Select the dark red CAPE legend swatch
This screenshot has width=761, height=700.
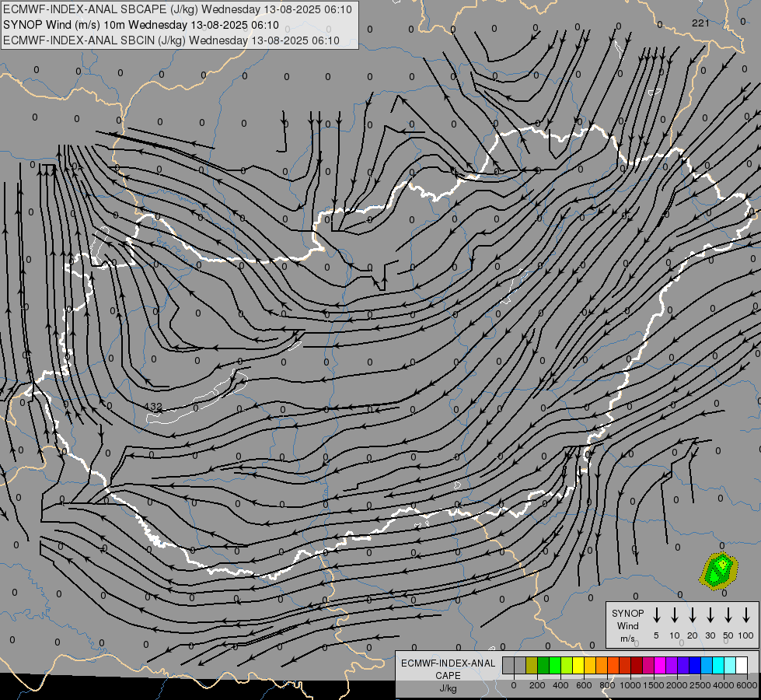(637, 665)
